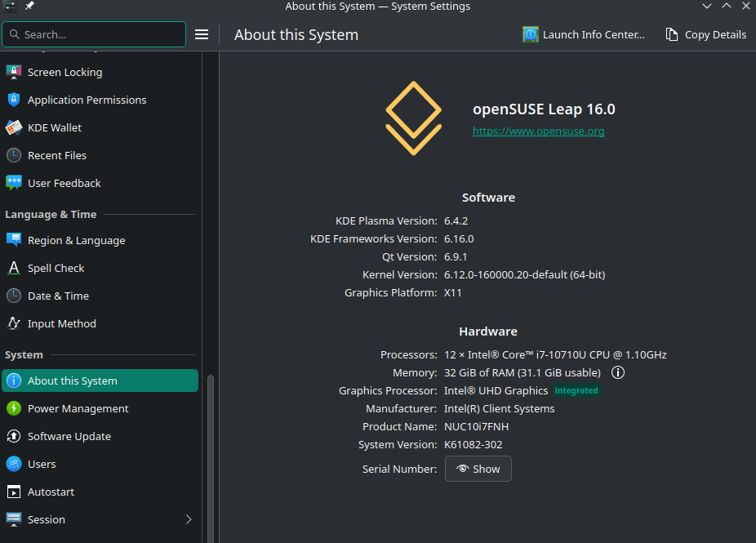Click the Recent Files clock icon
The height and width of the screenshot is (543, 756).
(13, 155)
